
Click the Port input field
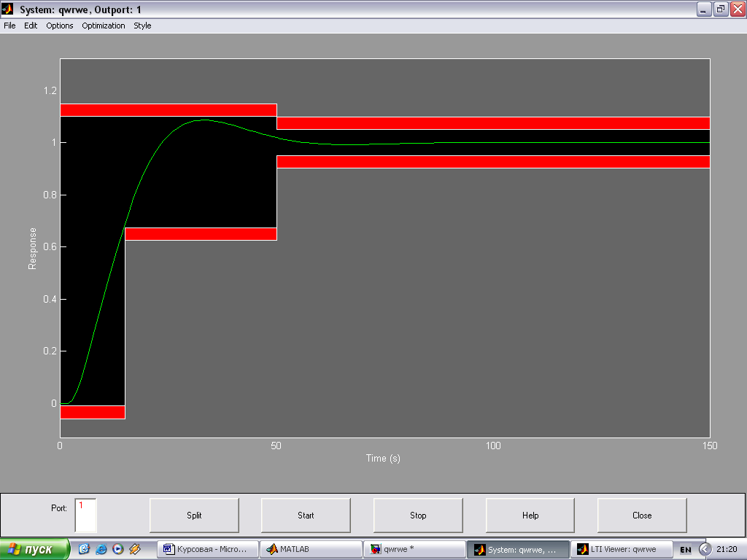pos(86,516)
